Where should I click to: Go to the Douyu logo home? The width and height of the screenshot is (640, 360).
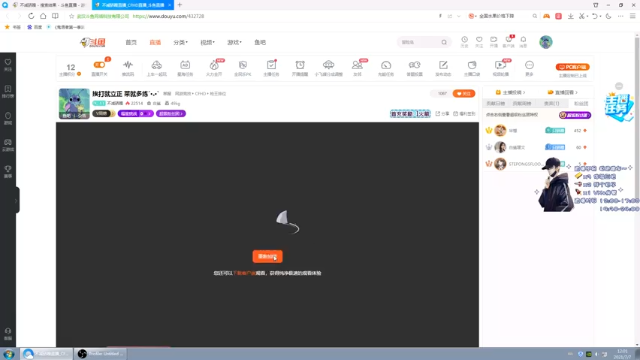click(93, 42)
